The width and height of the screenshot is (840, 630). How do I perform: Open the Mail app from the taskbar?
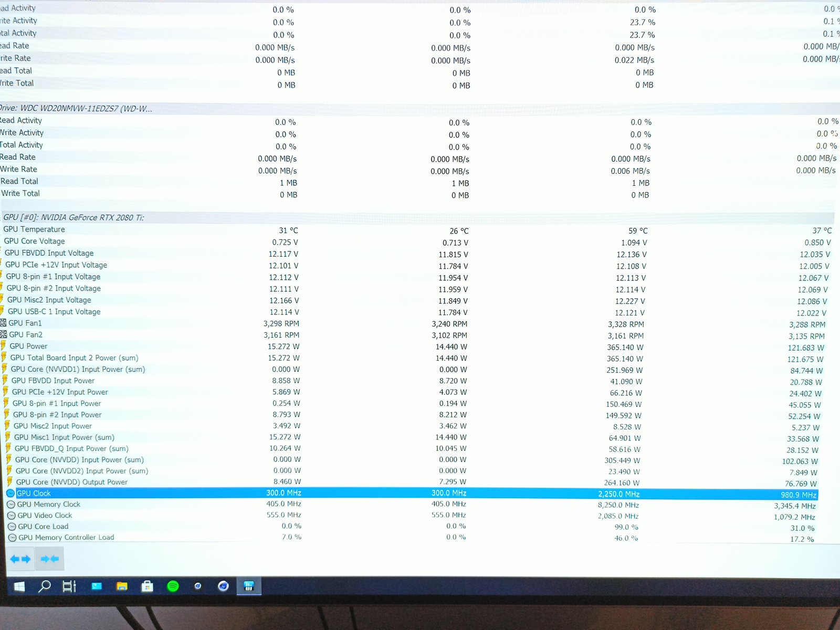click(97, 586)
